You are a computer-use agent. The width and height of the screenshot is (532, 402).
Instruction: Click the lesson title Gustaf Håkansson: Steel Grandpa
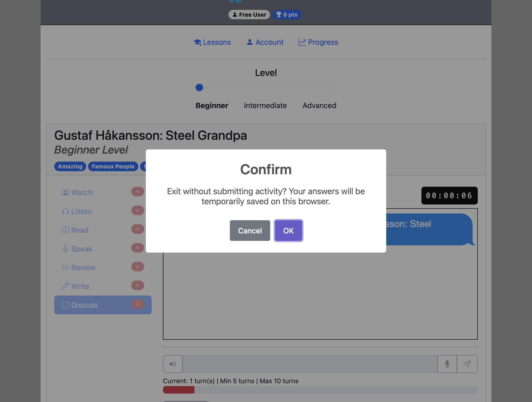[x=150, y=135]
